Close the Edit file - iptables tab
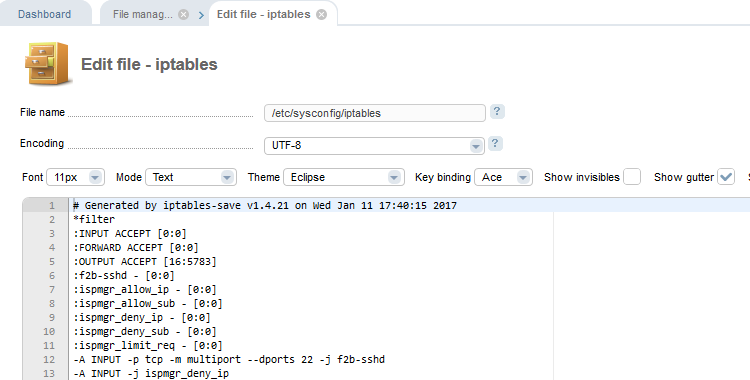This screenshot has width=750, height=380. [321, 14]
